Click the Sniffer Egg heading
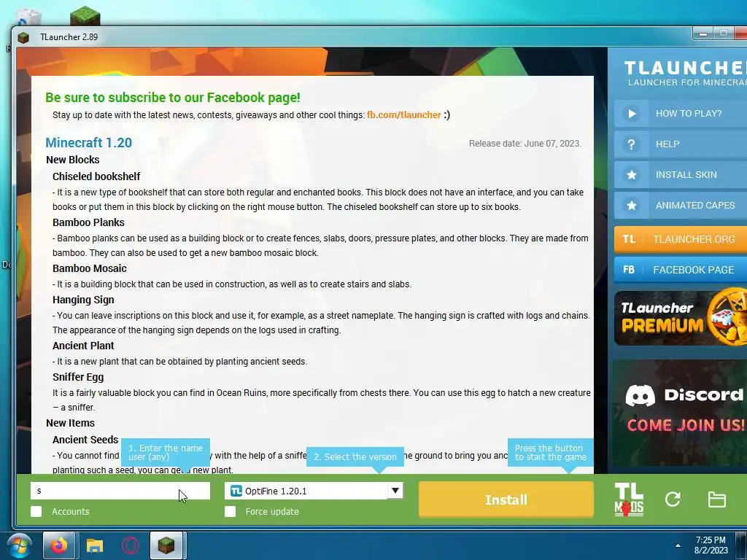 tap(78, 377)
